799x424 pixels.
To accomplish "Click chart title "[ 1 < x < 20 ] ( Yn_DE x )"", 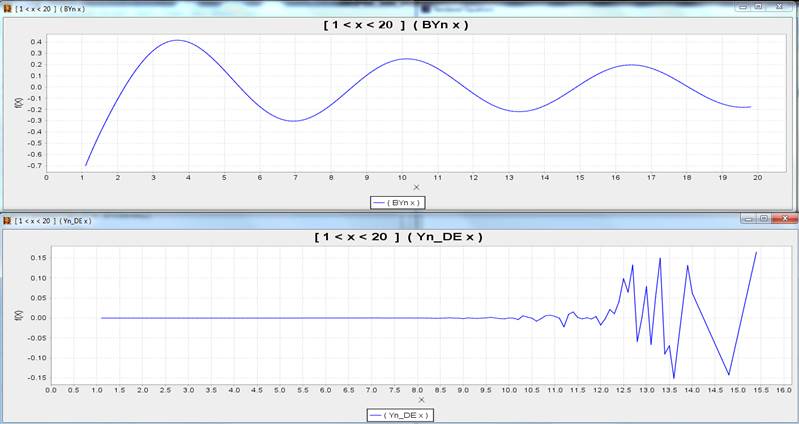I will coord(398,237).
